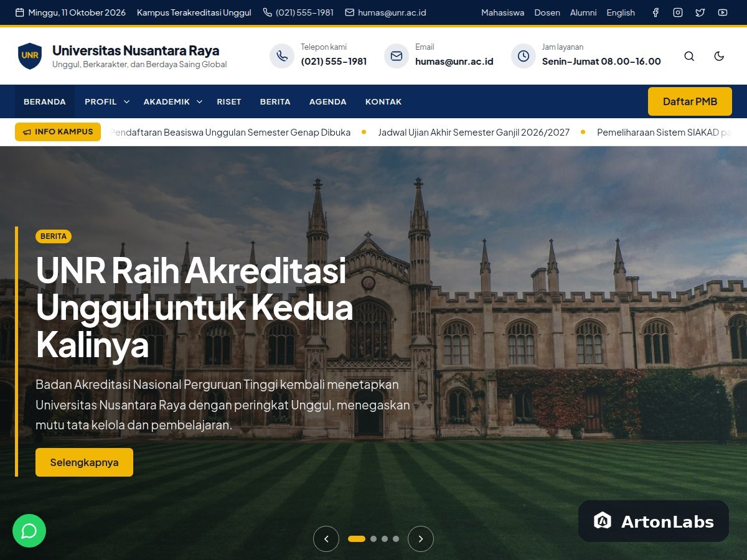Image resolution: width=747 pixels, height=560 pixels.
Task: Jump to the third slide dot
Action: tap(385, 539)
